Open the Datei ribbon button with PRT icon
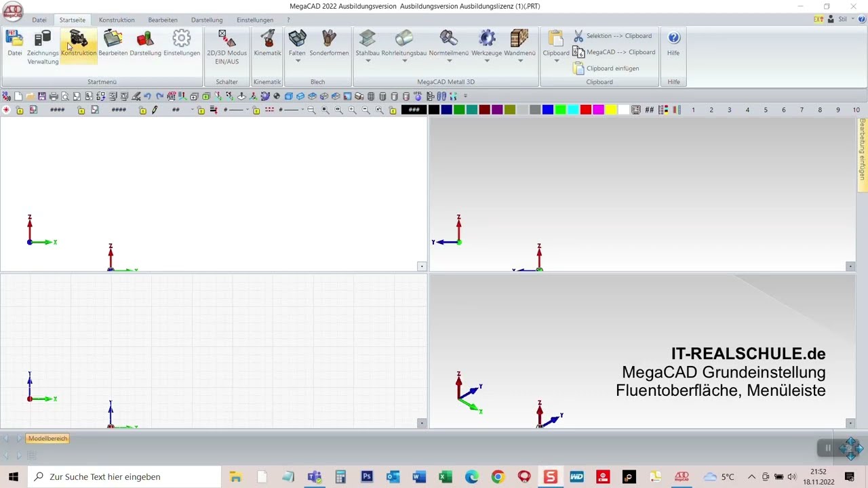 14,42
